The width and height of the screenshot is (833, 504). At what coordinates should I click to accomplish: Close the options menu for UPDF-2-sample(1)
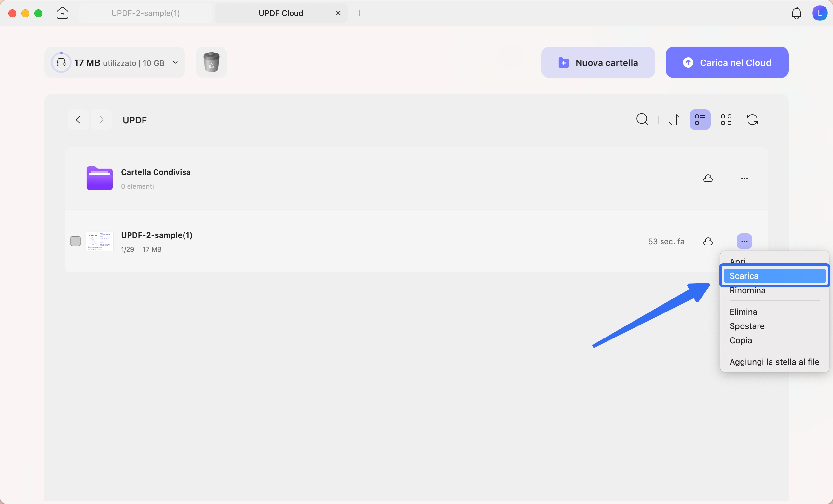point(744,242)
